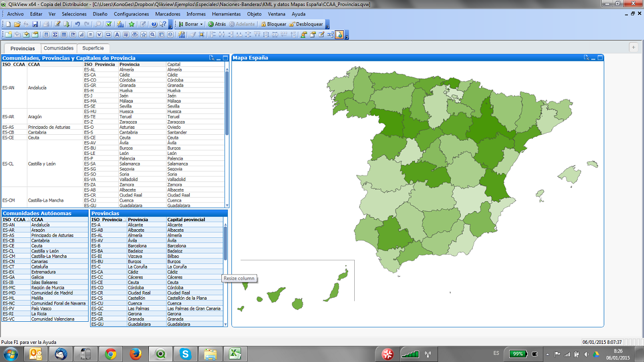Save the document with the floppy disk icon
Image resolution: width=644 pixels, height=362 pixels.
coord(35,24)
